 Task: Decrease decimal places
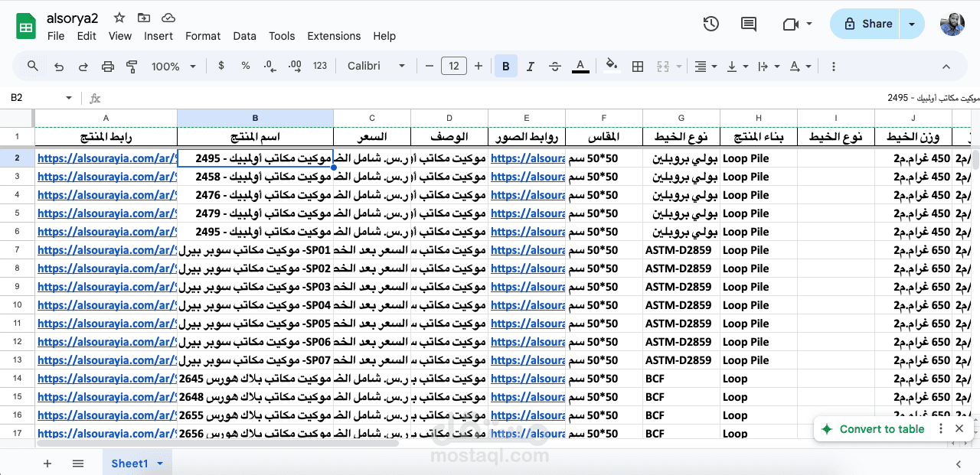[x=269, y=66]
